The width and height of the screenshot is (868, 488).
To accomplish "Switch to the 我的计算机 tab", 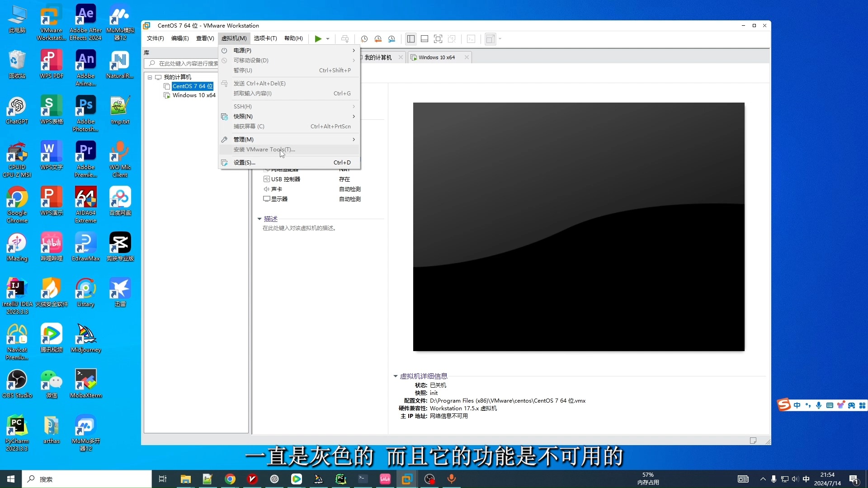I will click(x=378, y=58).
